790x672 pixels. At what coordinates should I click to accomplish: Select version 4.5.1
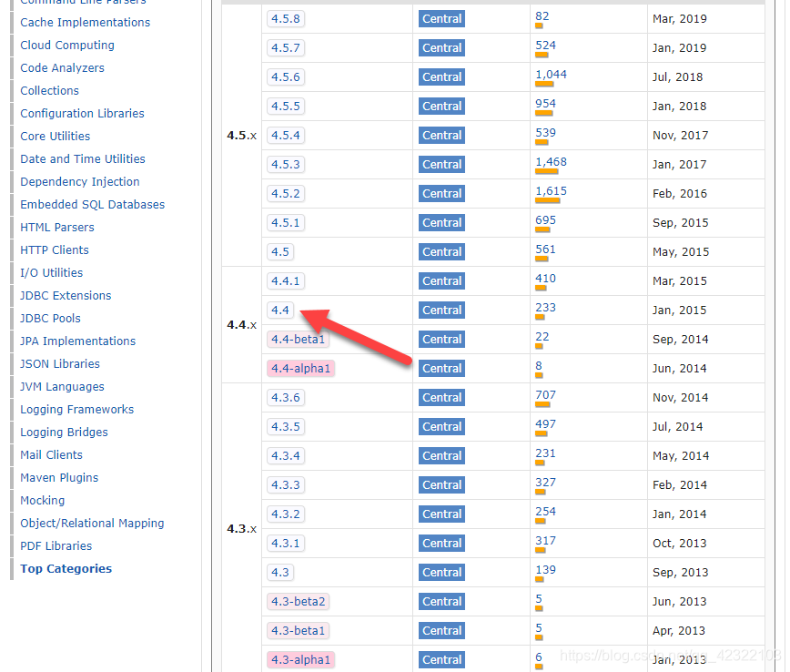pos(286,223)
